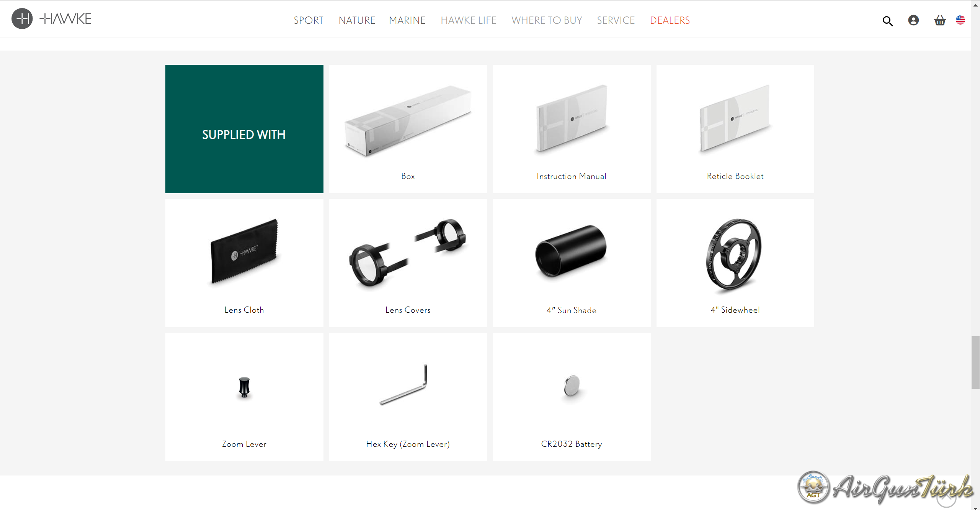Open the DEALERS link
The image size is (980, 510).
click(x=670, y=20)
